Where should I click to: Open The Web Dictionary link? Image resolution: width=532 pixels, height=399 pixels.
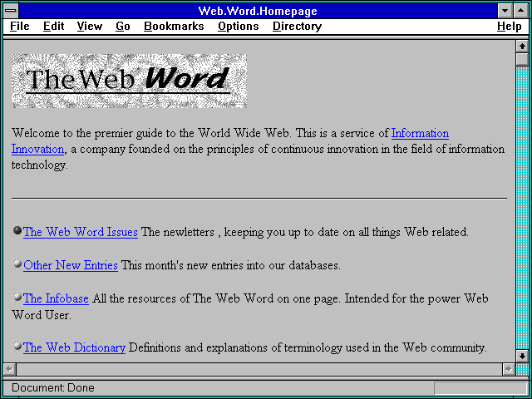[74, 347]
